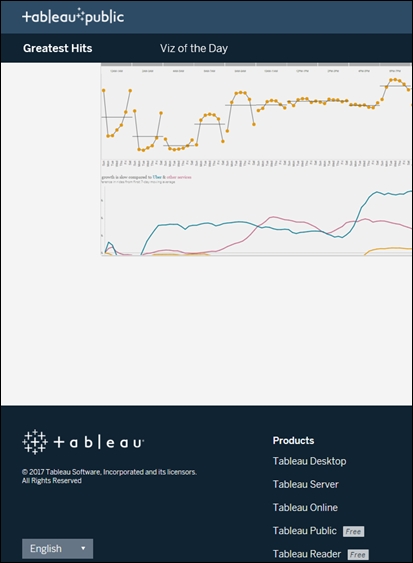Screen dimensions: 413x563
Task: Go to the Tableau Public product link
Action: click(x=305, y=530)
